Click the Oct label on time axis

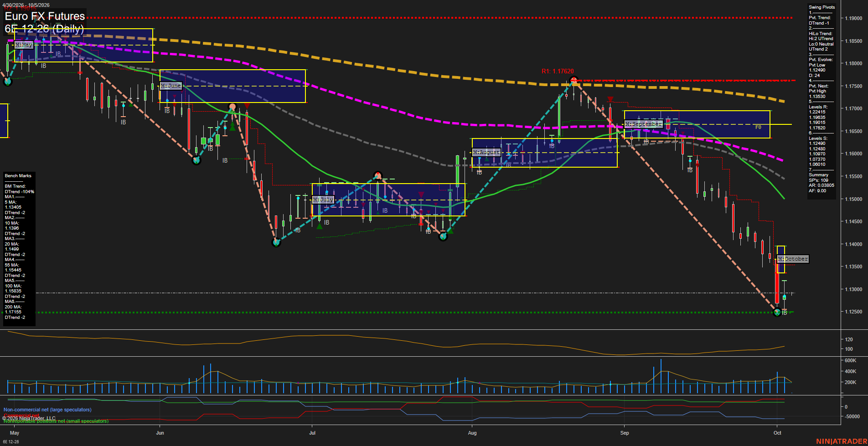pos(777,433)
